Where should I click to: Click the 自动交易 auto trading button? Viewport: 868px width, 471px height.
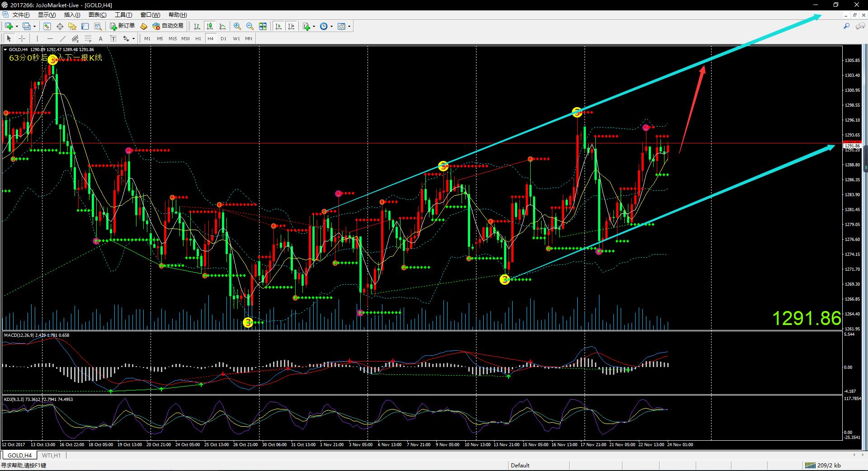168,26
